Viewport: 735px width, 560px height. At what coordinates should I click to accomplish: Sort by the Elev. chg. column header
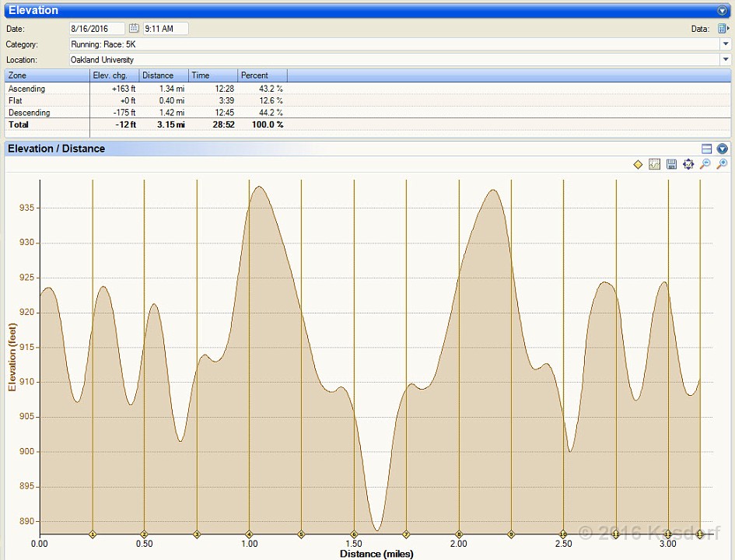tap(114, 75)
